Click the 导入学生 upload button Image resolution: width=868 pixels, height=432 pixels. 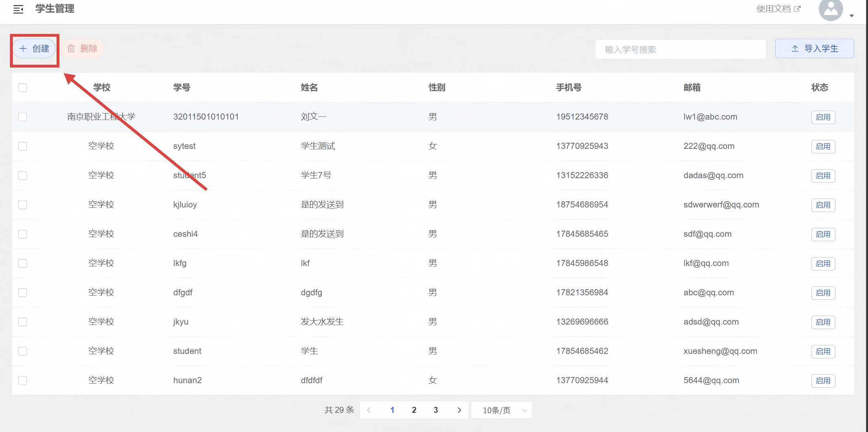point(814,49)
